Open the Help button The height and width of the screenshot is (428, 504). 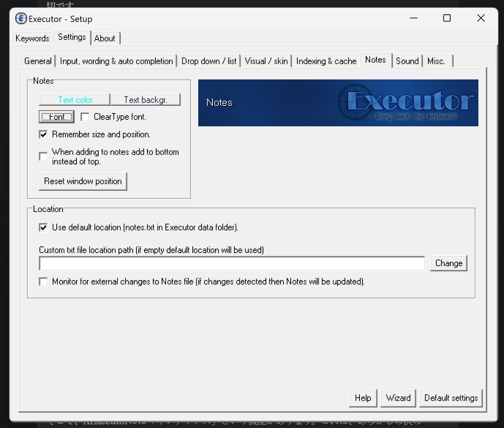pyautogui.click(x=363, y=398)
